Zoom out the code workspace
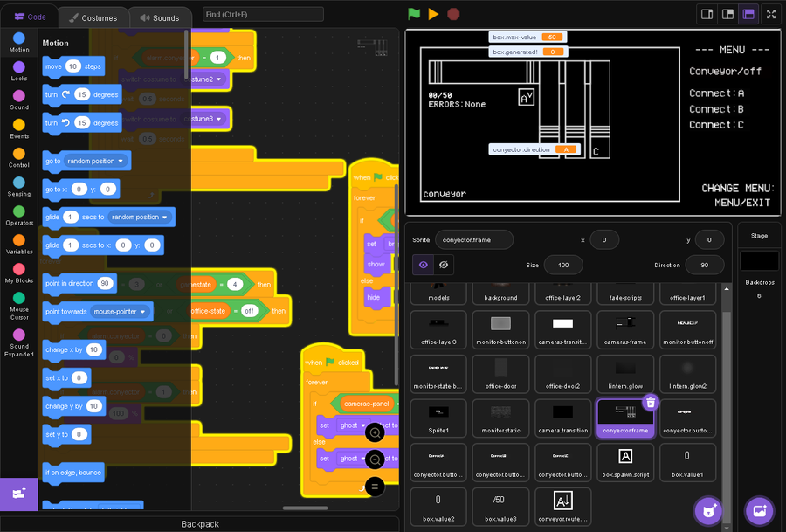This screenshot has width=786, height=532. coord(375,459)
